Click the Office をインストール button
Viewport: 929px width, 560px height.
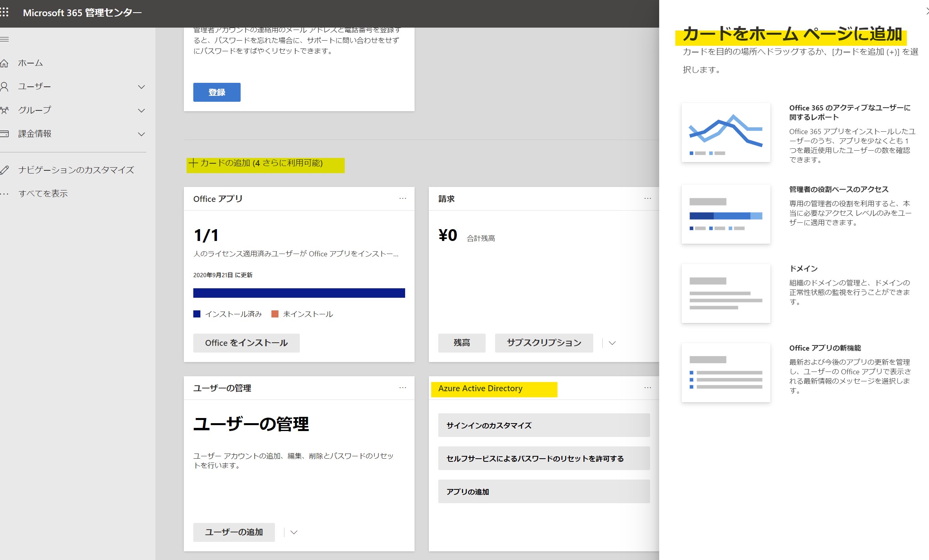pyautogui.click(x=246, y=343)
